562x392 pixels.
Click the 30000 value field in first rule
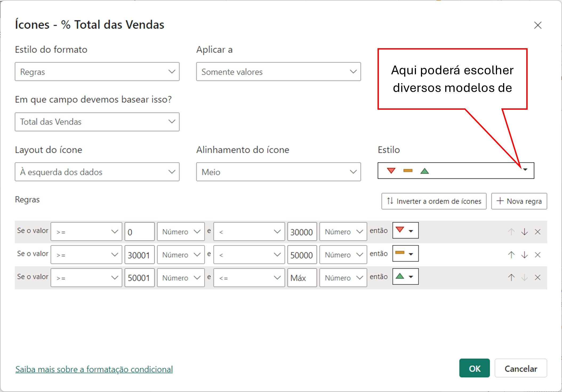click(302, 232)
